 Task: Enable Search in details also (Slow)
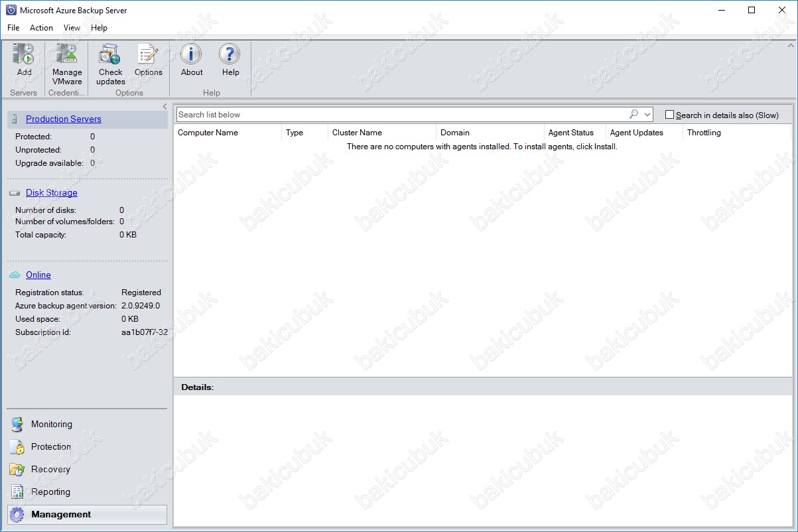pyautogui.click(x=670, y=115)
